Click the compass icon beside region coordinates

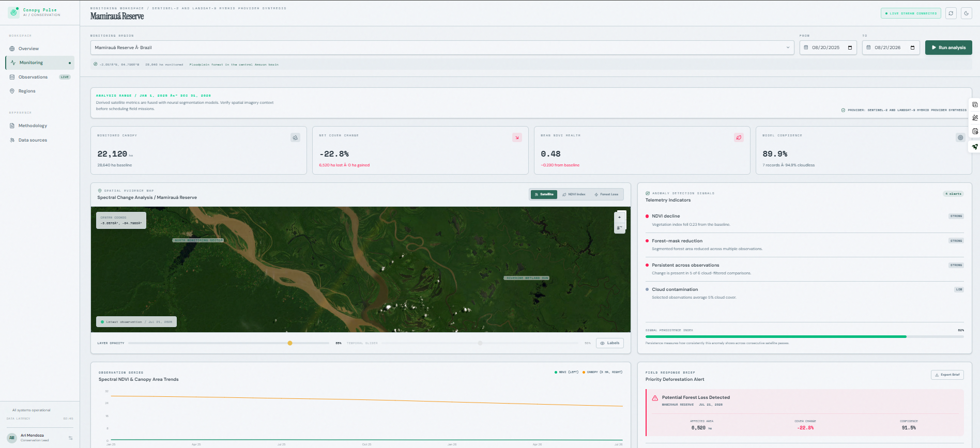pyautogui.click(x=96, y=64)
